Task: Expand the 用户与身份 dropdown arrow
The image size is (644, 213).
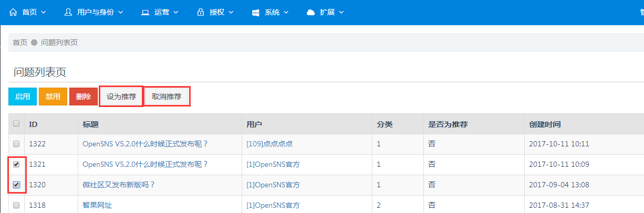Action: (120, 13)
